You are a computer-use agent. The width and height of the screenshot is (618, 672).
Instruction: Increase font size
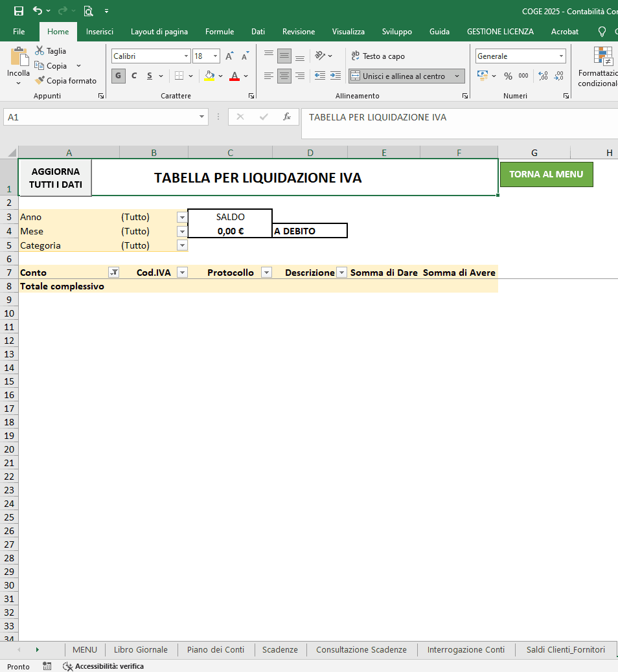pos(229,56)
